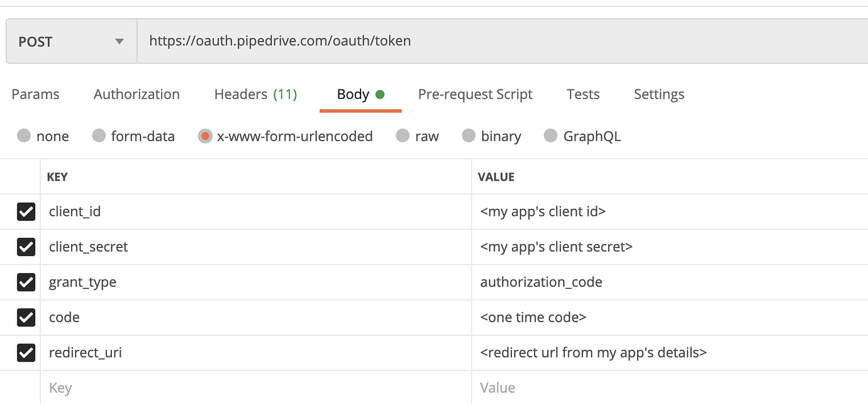Select the none body type
Viewport: 868px width, 404px height.
click(x=24, y=136)
